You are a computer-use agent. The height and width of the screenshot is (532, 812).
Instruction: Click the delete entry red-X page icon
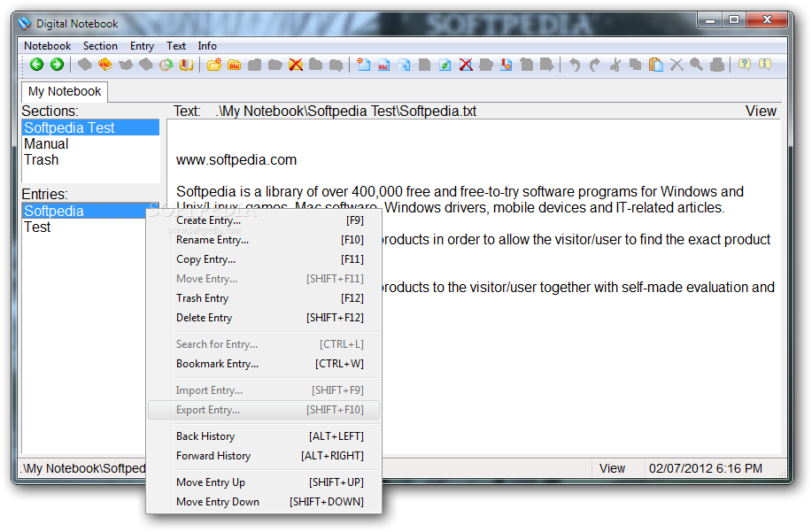pyautogui.click(x=466, y=65)
